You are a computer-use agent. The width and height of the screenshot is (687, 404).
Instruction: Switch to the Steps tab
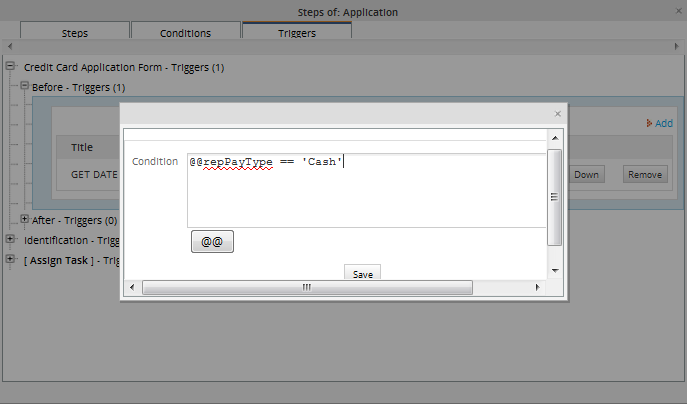(75, 33)
